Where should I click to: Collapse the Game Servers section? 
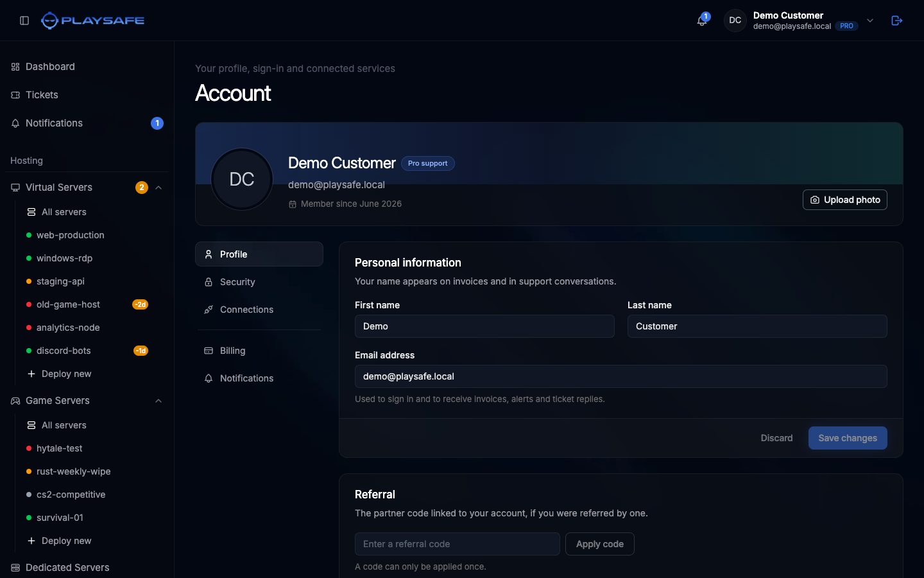click(158, 401)
